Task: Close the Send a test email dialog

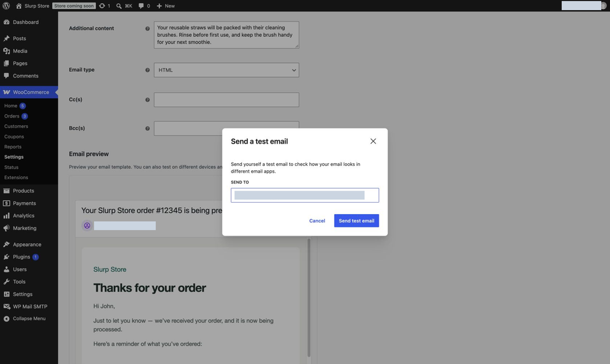Action: point(373,141)
